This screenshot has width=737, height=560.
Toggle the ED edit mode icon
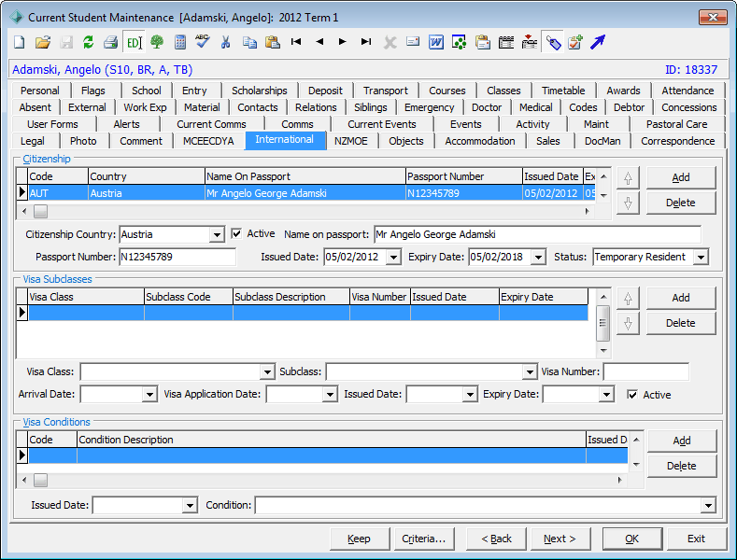click(x=134, y=42)
